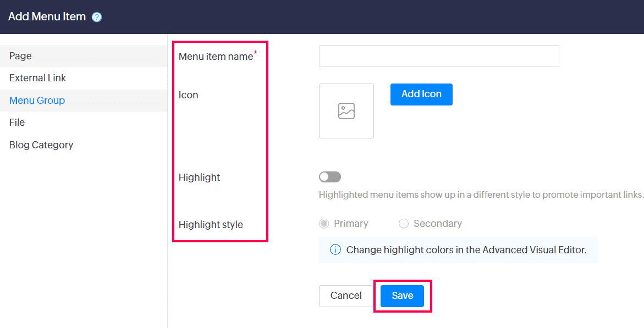The width and height of the screenshot is (644, 328).
Task: Click the 'Icon' field label
Action: (188, 95)
